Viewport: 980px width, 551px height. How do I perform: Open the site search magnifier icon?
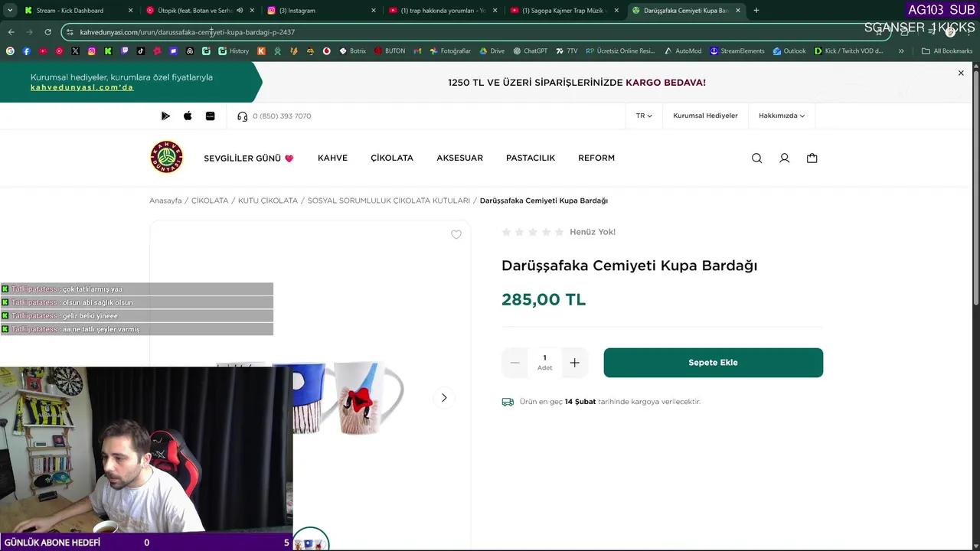756,158
